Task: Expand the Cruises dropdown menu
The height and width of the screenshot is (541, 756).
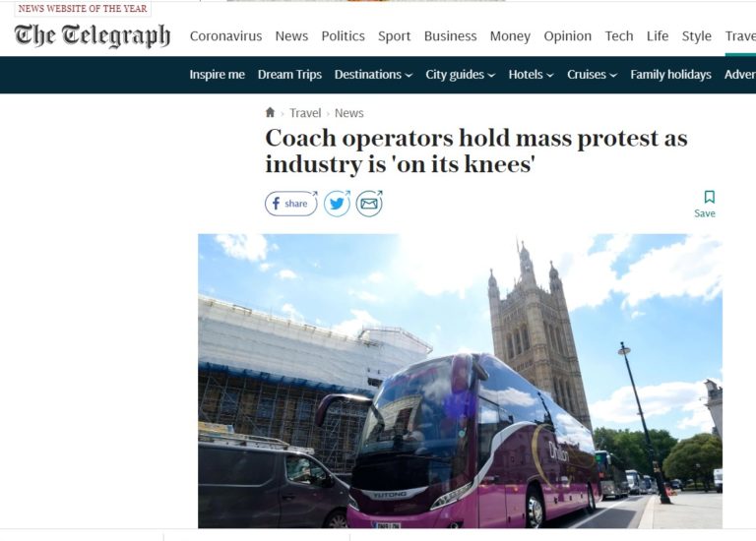Action: point(592,75)
